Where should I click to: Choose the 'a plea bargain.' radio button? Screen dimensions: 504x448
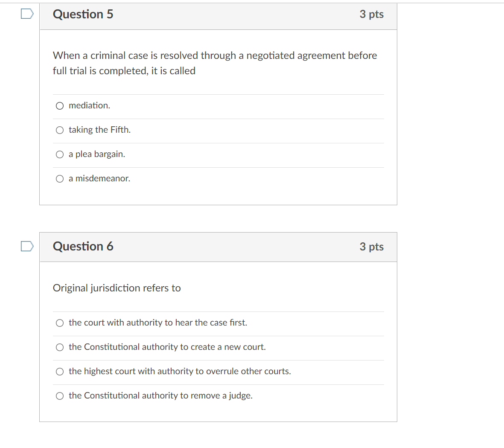point(60,154)
